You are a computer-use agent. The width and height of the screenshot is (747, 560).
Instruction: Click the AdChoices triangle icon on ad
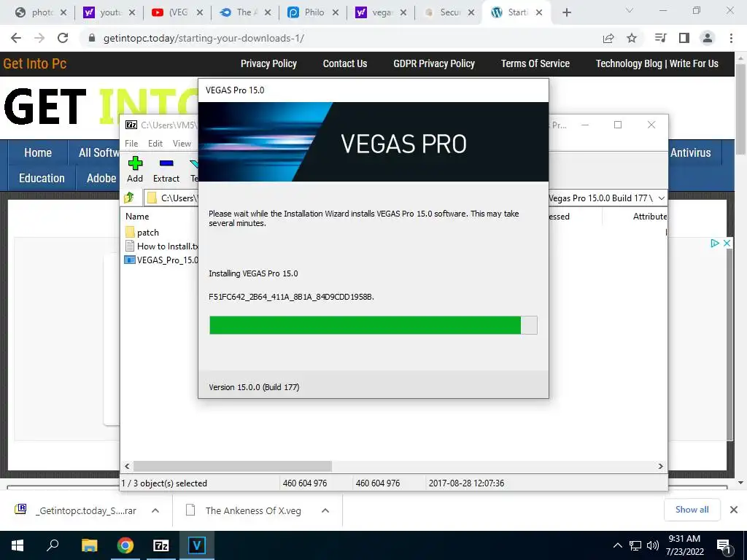pyautogui.click(x=715, y=244)
